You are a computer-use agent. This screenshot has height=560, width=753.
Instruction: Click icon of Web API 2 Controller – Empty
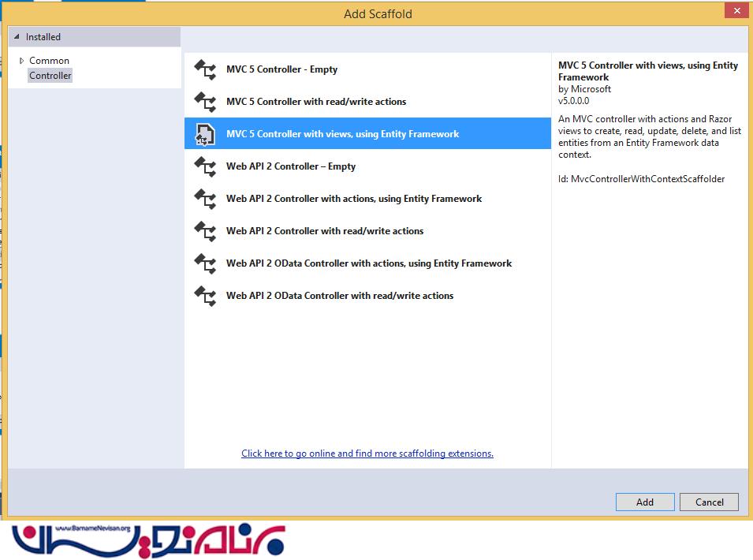(205, 166)
